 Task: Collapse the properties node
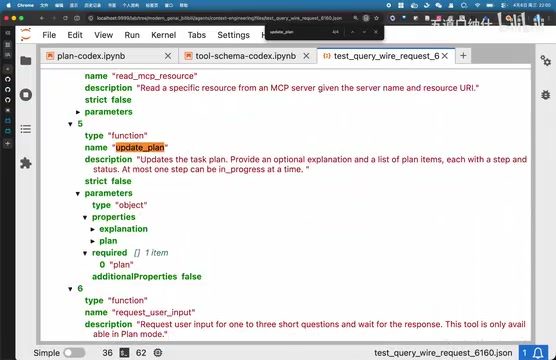(x=85, y=217)
